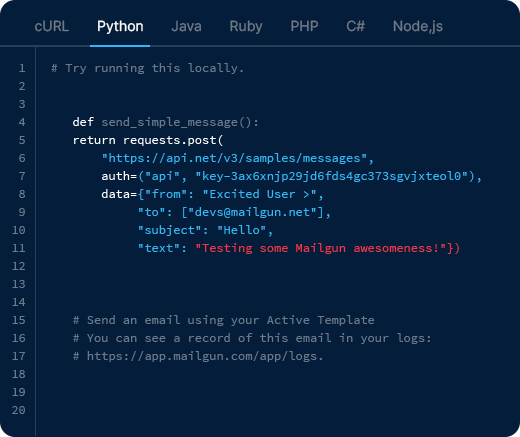This screenshot has height=437, width=520.
Task: Click the send_simple_message function name
Action: [x=170, y=122]
